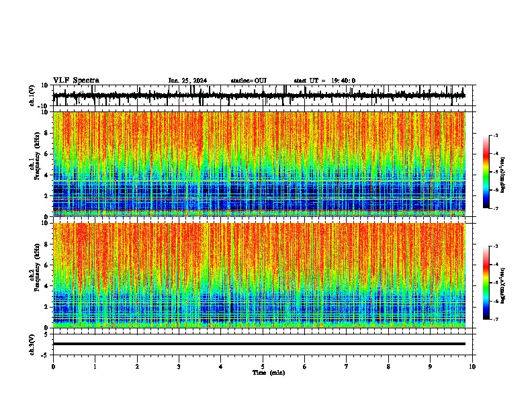Click the time axis tick label "9"
The width and height of the screenshot is (532, 411).
click(430, 367)
